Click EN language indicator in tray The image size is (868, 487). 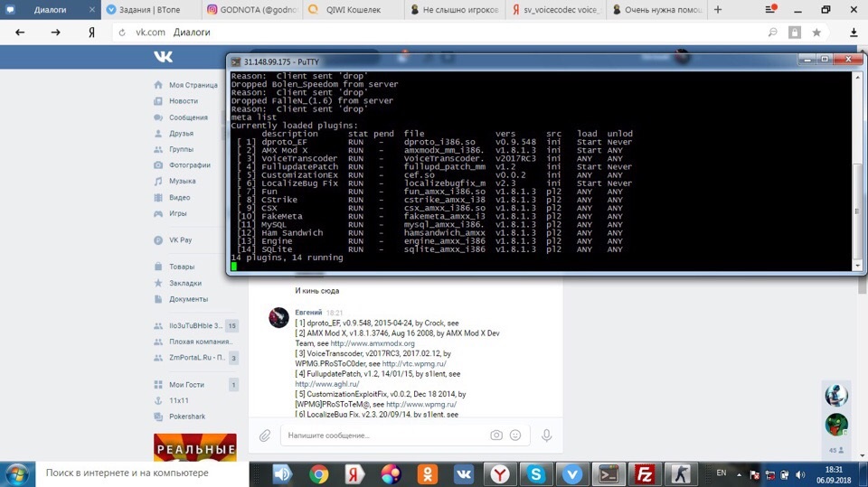[x=722, y=473]
